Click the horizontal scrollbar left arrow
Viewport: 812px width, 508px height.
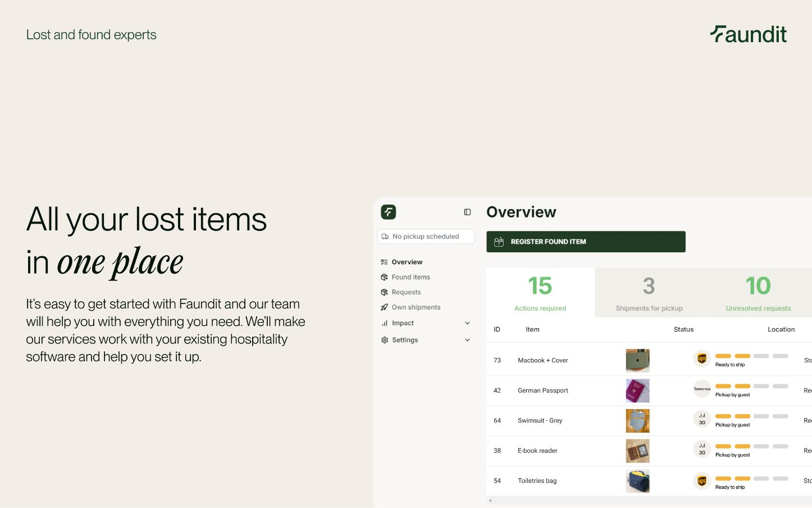point(490,501)
